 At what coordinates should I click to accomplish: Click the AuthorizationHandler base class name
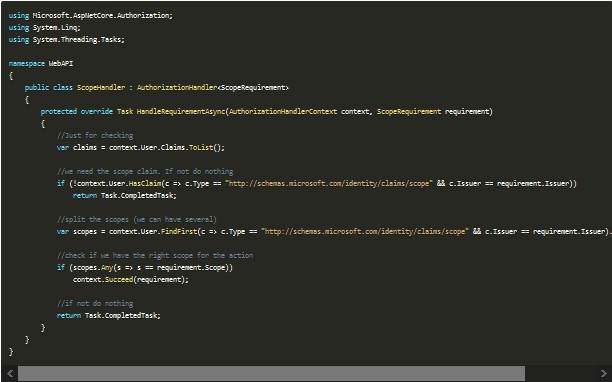tap(177, 87)
